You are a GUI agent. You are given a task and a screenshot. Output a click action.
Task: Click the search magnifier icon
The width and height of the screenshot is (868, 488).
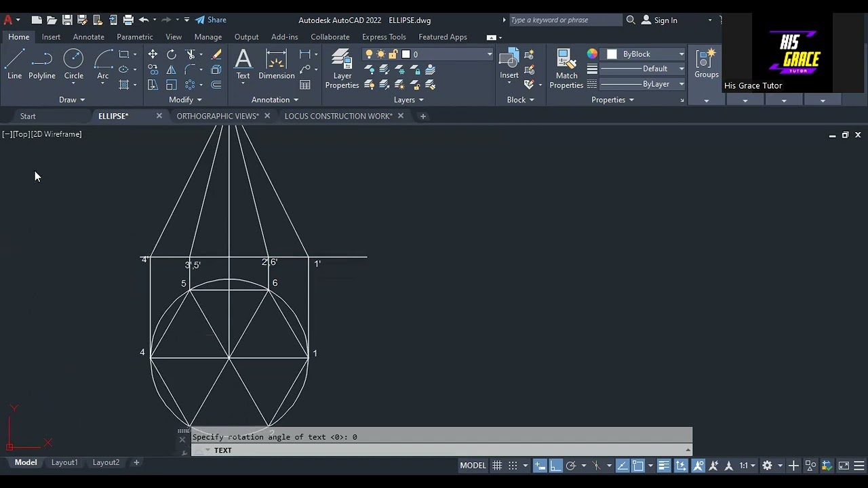point(631,20)
